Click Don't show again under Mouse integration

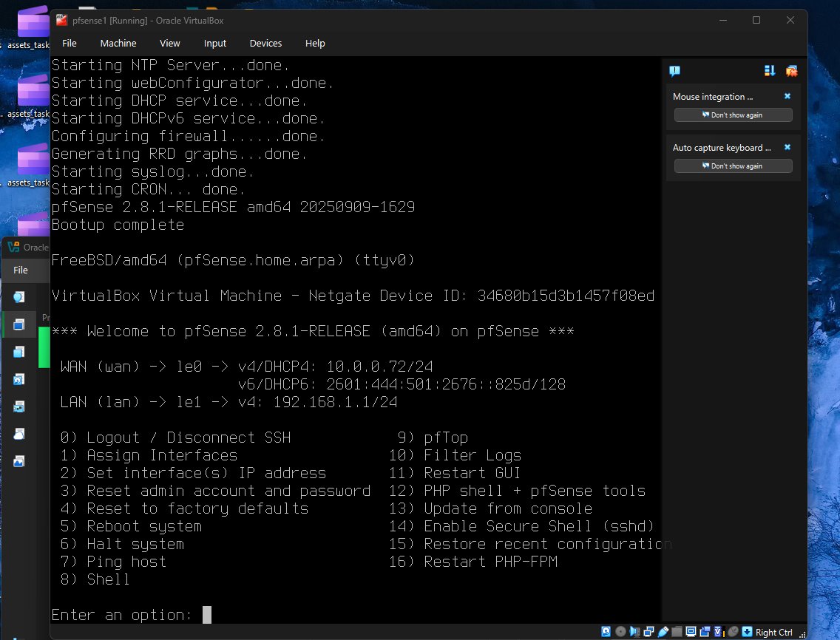coord(733,115)
